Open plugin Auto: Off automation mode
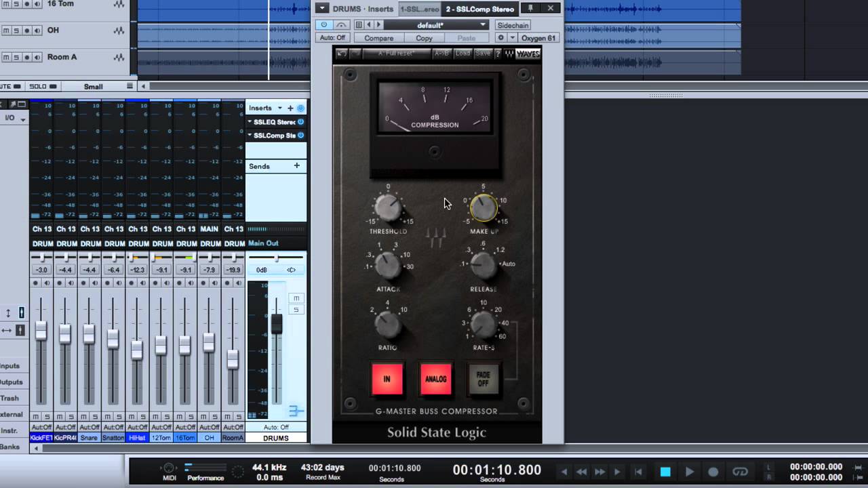The height and width of the screenshot is (488, 868). point(332,38)
